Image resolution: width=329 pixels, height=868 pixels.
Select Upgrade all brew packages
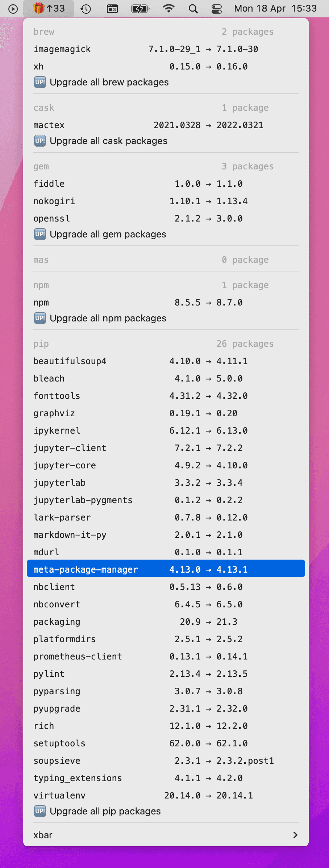166,82
